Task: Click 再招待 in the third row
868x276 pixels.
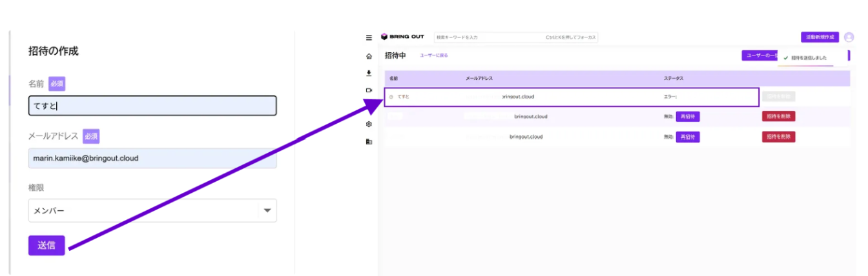Action: (688, 137)
